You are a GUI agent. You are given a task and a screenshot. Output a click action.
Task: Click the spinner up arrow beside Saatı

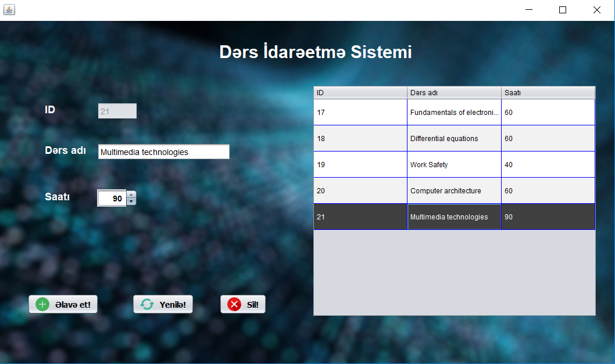(131, 194)
